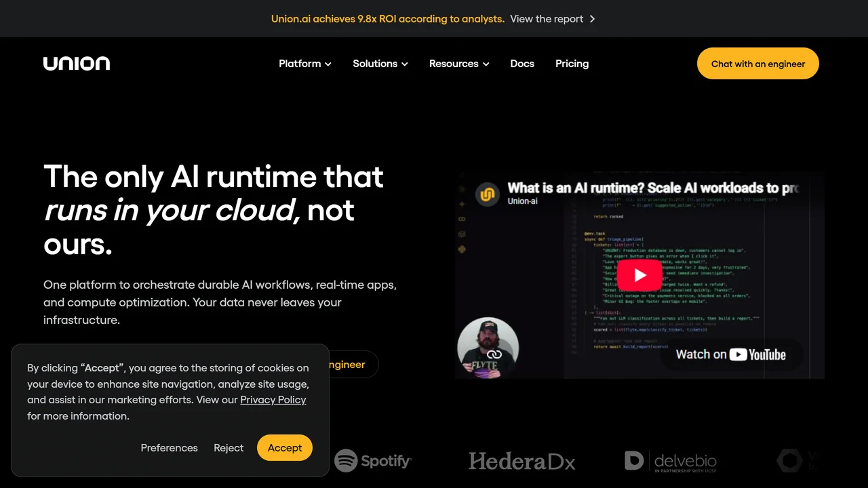Click the HederaDx customer logo
Screen dimensions: 868x488
pos(521,462)
